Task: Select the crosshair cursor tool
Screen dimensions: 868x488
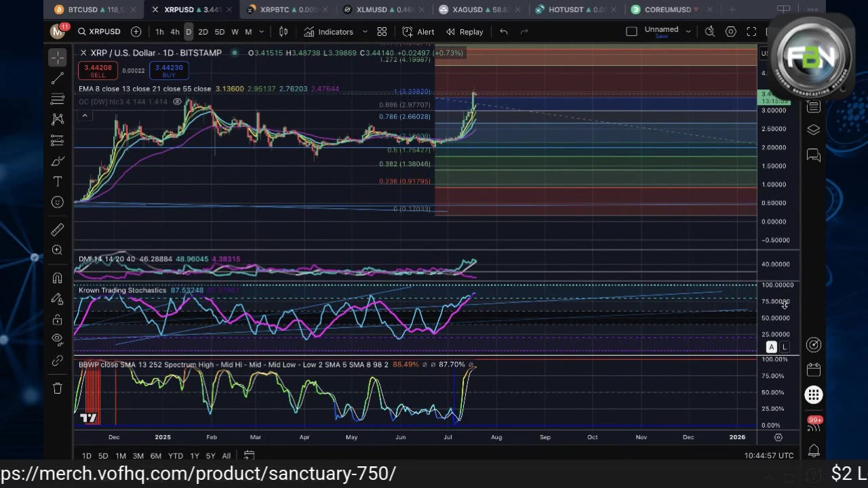Action: (58, 58)
